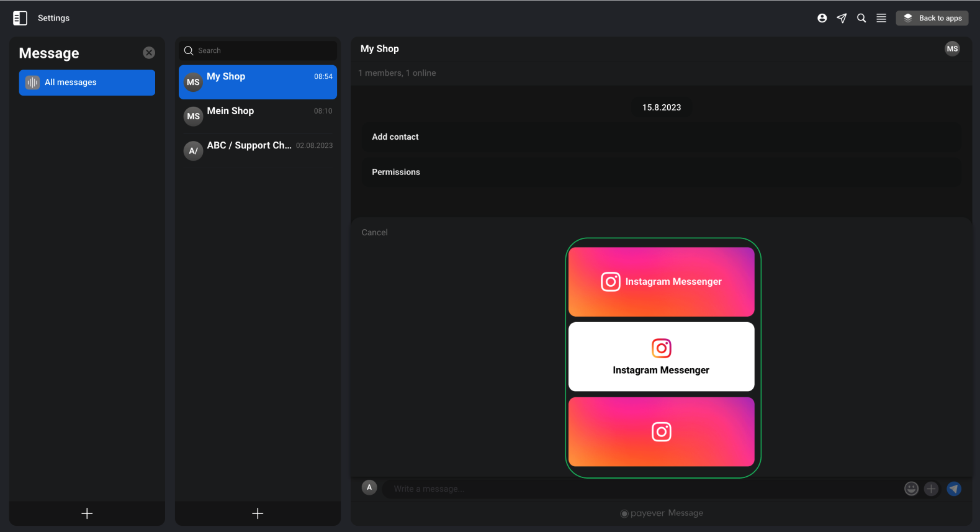Click the 1 members, 1 online text
Screen dimensions: 980x532
tap(397, 73)
